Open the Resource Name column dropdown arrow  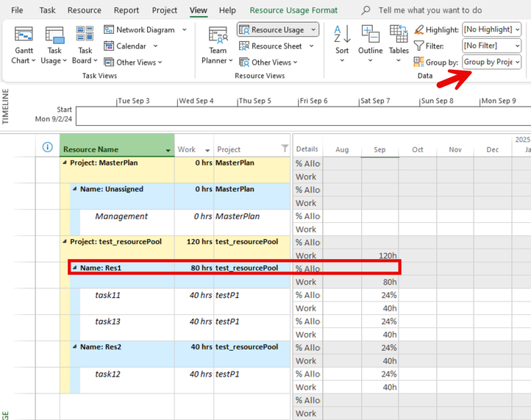[x=168, y=150]
